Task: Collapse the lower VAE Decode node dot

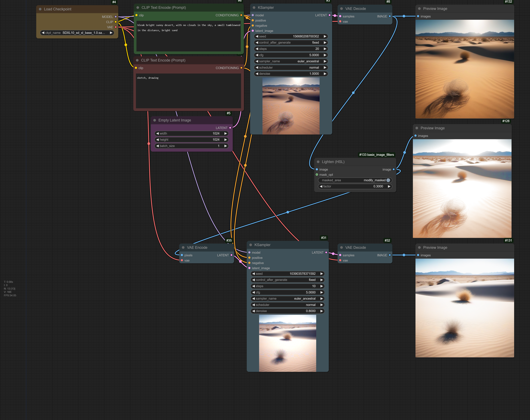Action: click(341, 248)
